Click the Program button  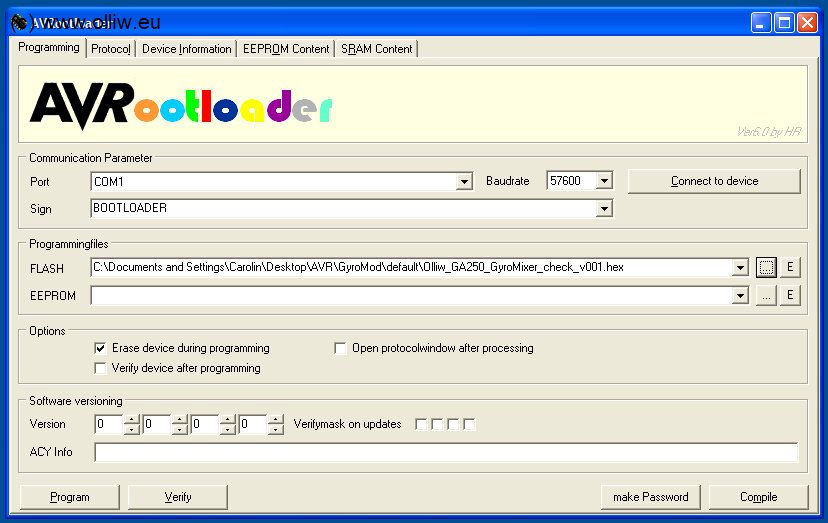pos(70,497)
